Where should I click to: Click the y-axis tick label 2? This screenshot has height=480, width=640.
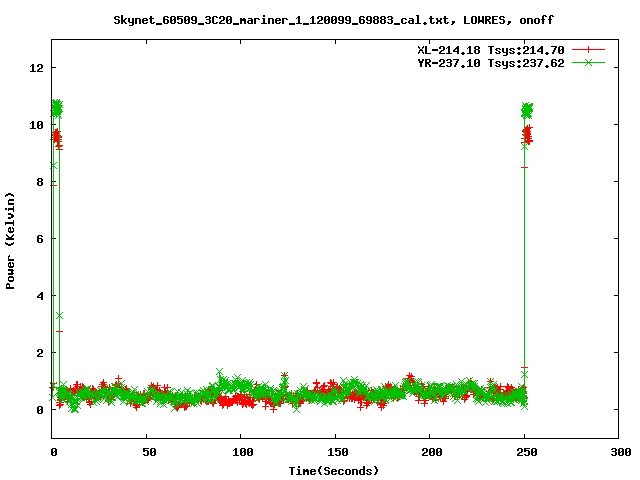click(x=40, y=353)
